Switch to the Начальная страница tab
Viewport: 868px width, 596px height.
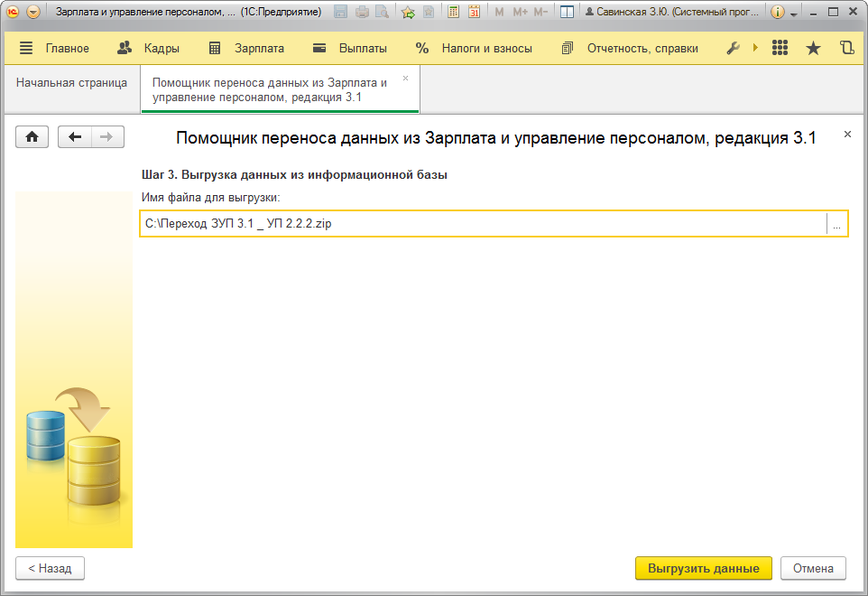tap(71, 82)
